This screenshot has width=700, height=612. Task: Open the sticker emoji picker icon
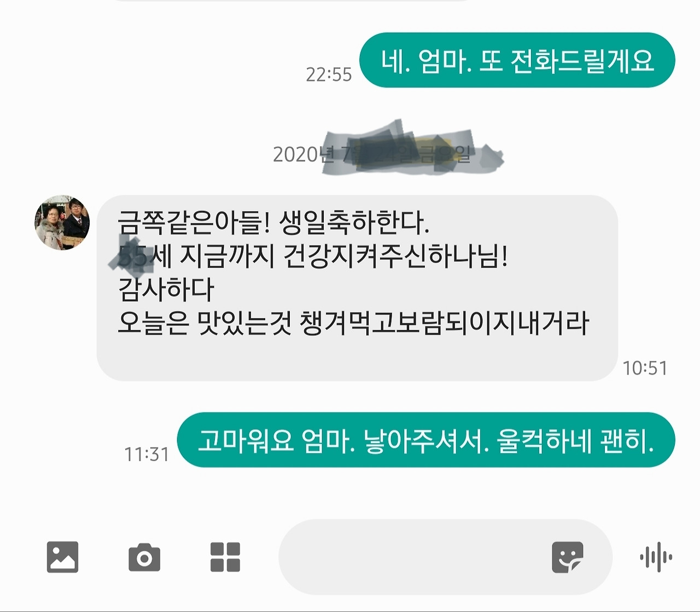click(568, 557)
